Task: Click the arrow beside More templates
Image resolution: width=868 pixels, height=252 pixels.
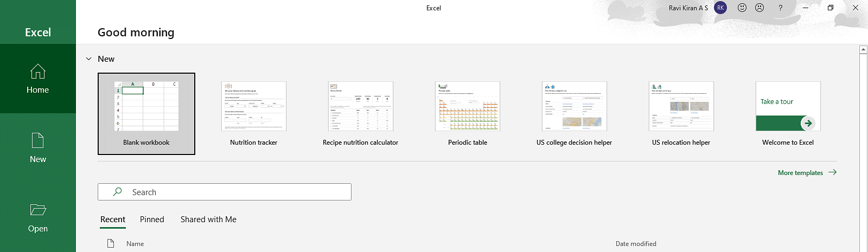Action: [833, 172]
